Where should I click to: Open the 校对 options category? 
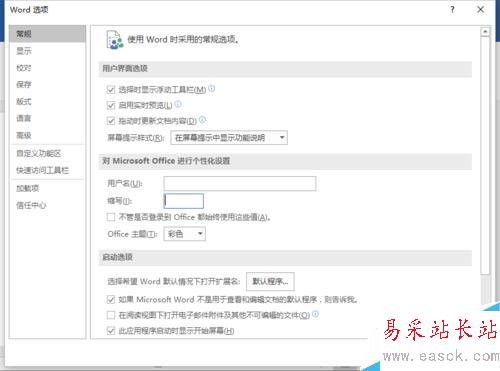click(x=24, y=68)
